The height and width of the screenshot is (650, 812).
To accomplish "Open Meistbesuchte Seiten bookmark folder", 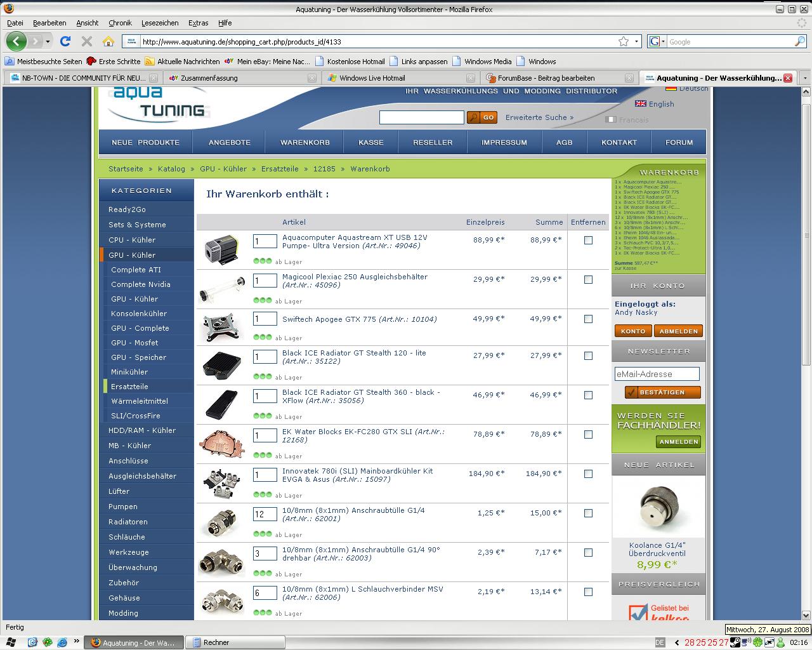I will pos(43,62).
